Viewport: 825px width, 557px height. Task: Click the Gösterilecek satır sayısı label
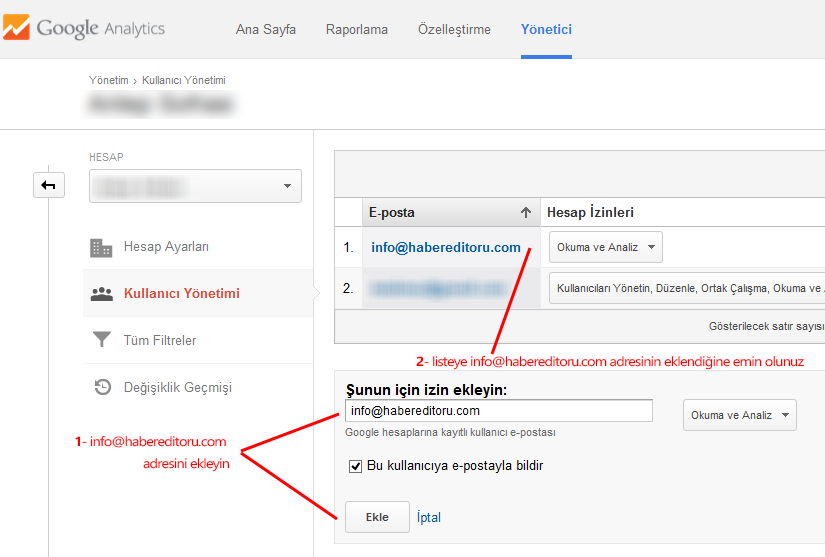tap(766, 326)
